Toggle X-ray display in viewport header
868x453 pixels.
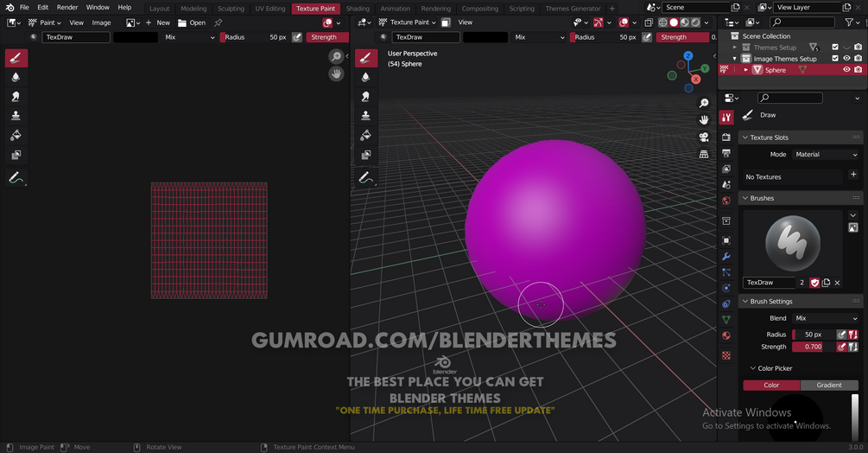[649, 22]
